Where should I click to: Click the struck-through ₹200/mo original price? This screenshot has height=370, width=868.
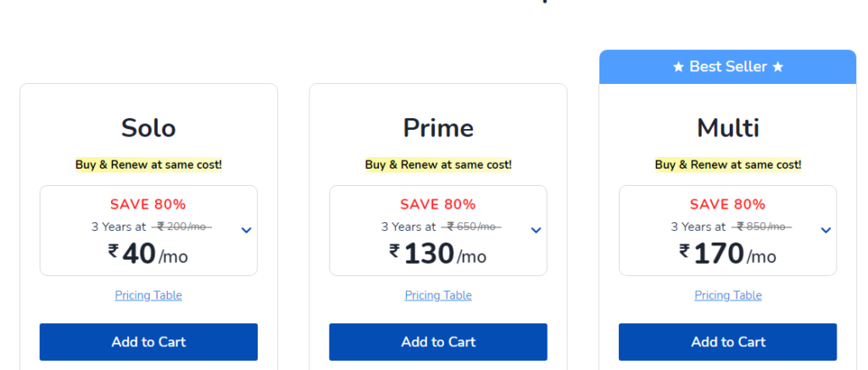coord(181,227)
